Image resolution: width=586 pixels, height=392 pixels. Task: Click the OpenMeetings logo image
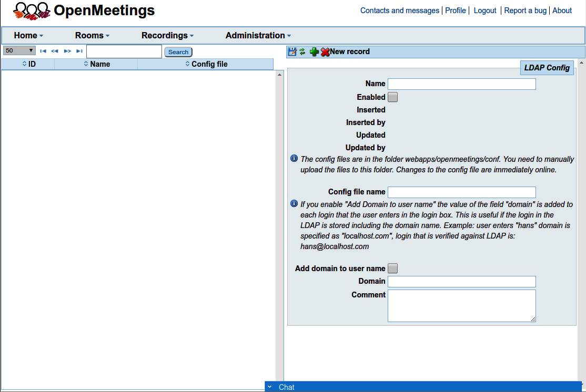point(32,11)
